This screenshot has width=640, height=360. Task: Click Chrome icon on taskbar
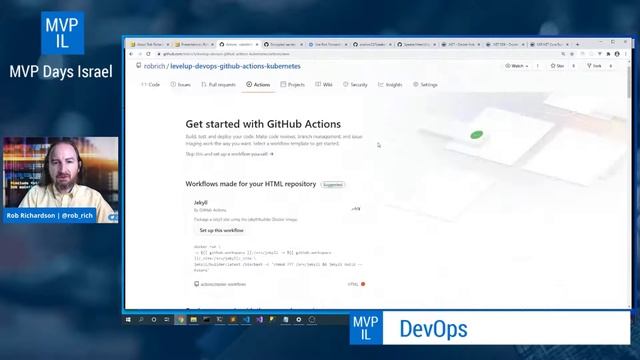point(180,320)
